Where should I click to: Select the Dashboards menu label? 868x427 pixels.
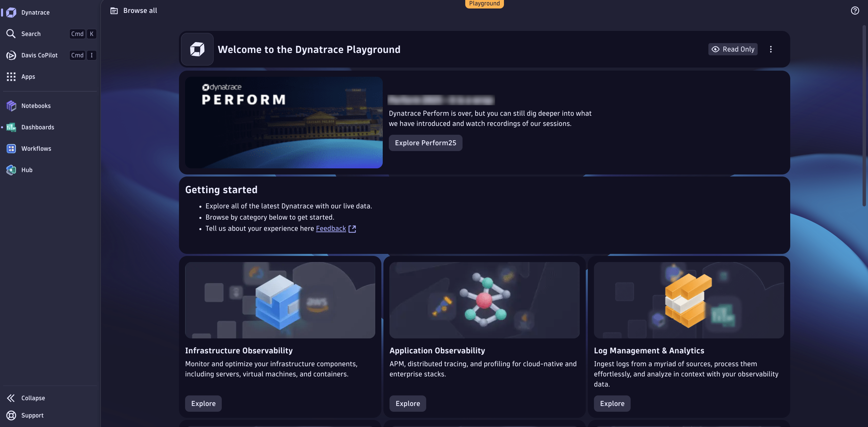(x=38, y=127)
